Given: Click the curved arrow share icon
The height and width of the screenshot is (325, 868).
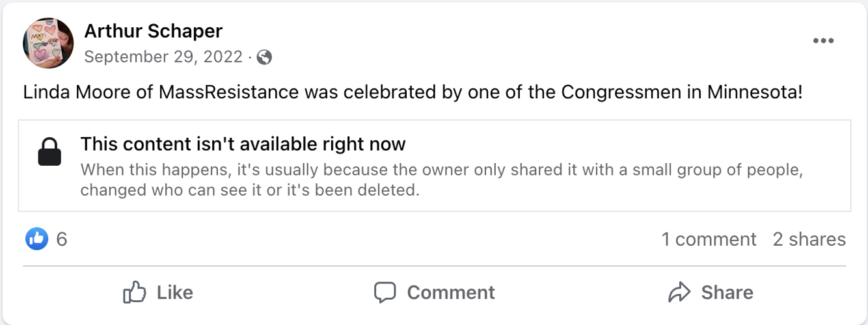Looking at the screenshot, I should pyautogui.click(x=679, y=292).
